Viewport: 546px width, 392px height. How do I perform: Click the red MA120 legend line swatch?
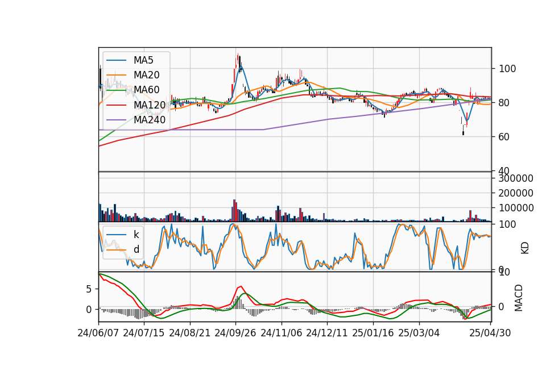pos(116,105)
